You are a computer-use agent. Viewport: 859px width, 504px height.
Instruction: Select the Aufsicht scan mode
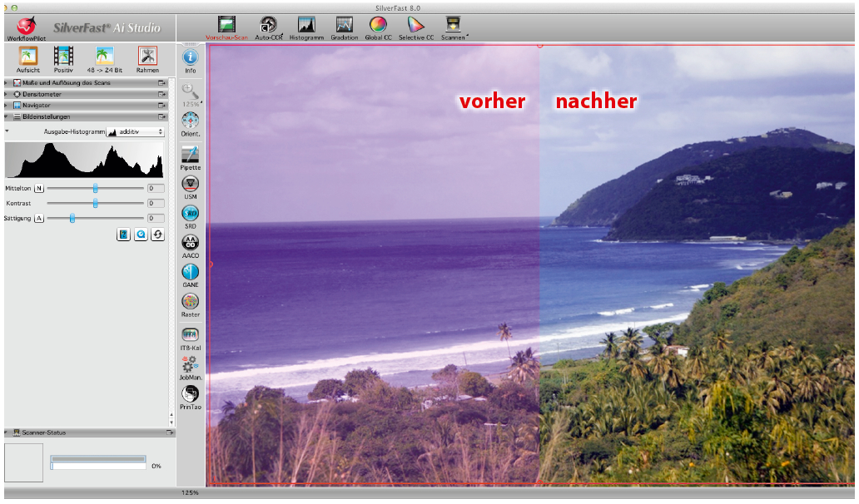28,60
